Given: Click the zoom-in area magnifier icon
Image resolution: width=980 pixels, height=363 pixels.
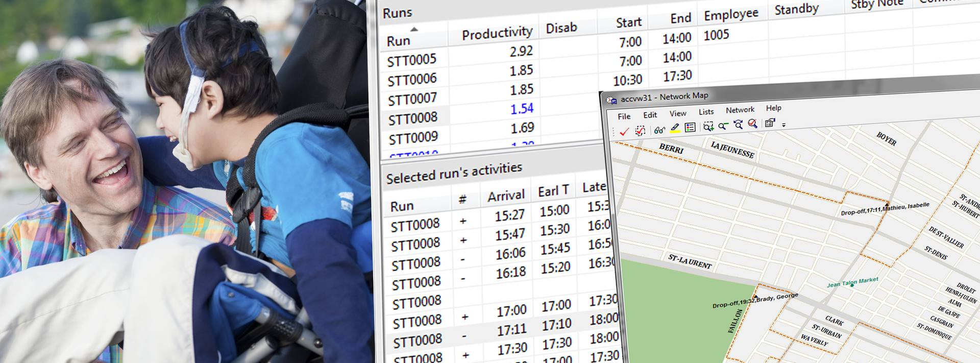Looking at the screenshot, I should [x=708, y=127].
